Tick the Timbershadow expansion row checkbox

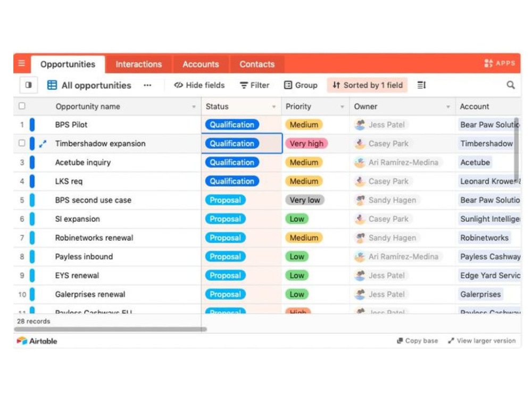coord(22,143)
